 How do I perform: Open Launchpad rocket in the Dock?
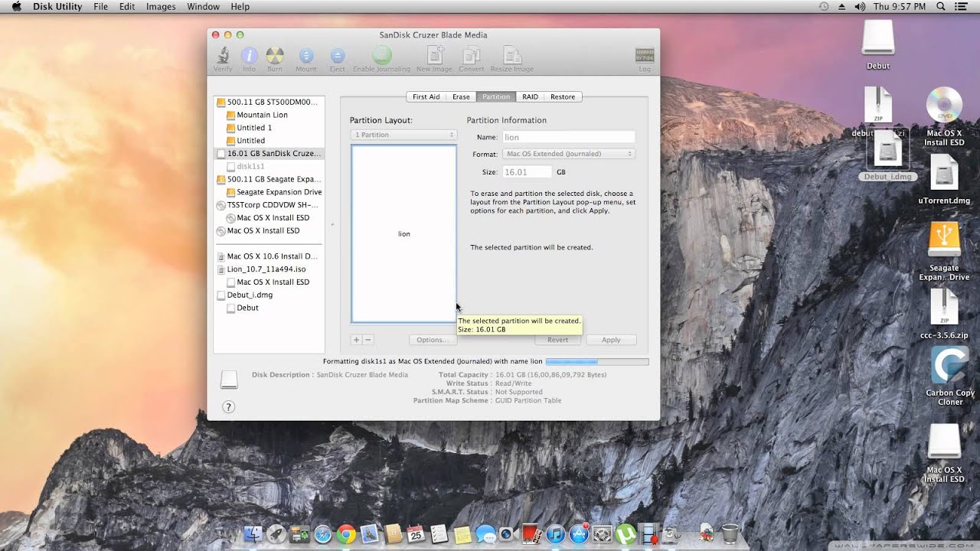[276, 533]
